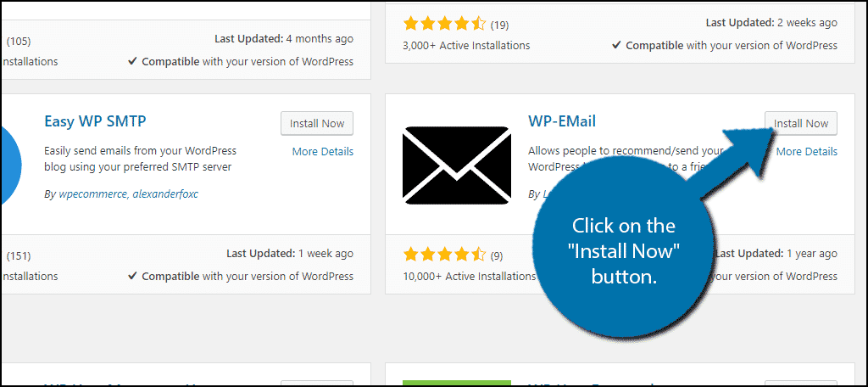
Task: Open the WP-EMail plugin title link
Action: (x=562, y=121)
